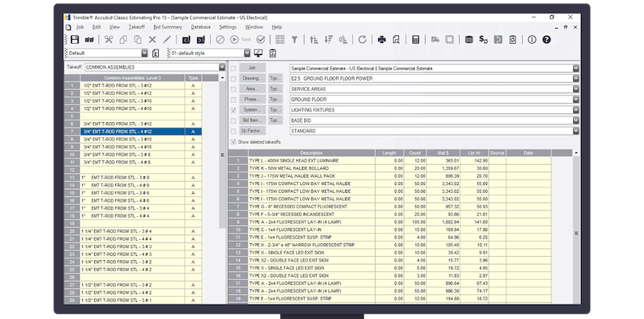Uncheck Show deleted takeoffs checkbox
Screen dimensions: 644x319
point(233,142)
